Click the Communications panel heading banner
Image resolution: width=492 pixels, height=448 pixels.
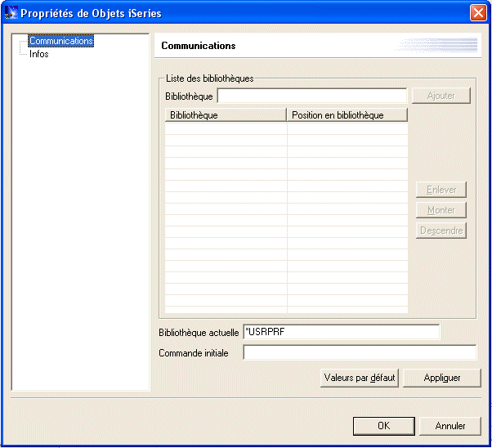coord(315,46)
